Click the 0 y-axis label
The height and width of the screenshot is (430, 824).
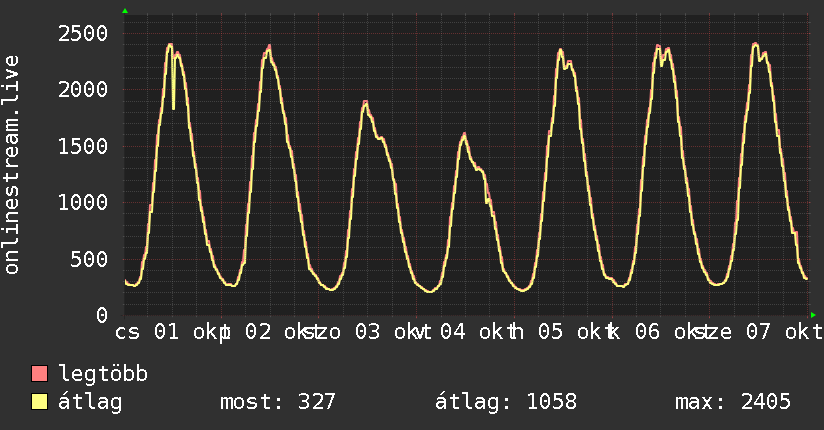click(x=102, y=315)
